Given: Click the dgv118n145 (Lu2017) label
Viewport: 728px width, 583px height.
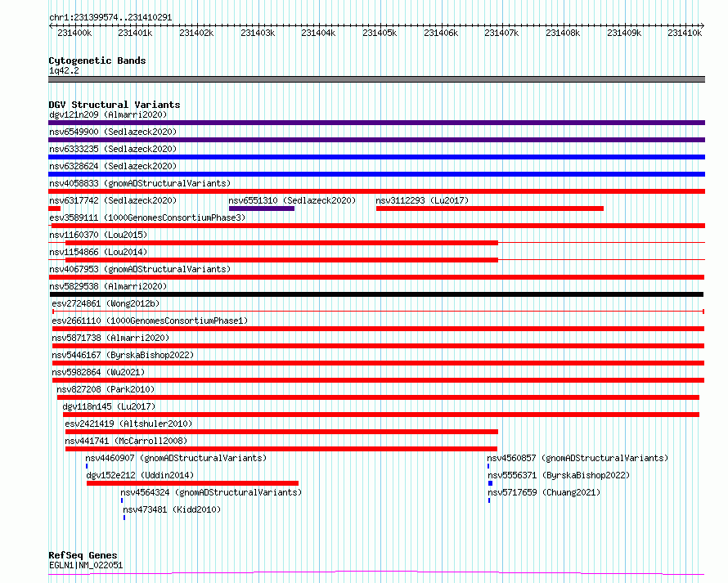Looking at the screenshot, I should click(x=109, y=406).
